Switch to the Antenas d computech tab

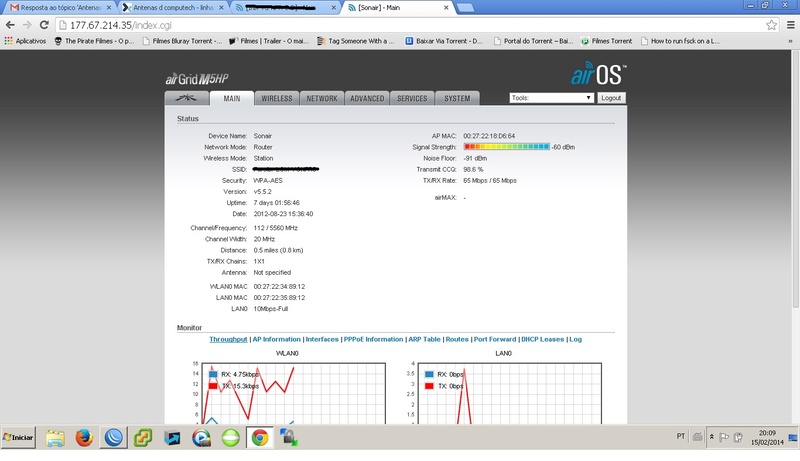click(173, 8)
